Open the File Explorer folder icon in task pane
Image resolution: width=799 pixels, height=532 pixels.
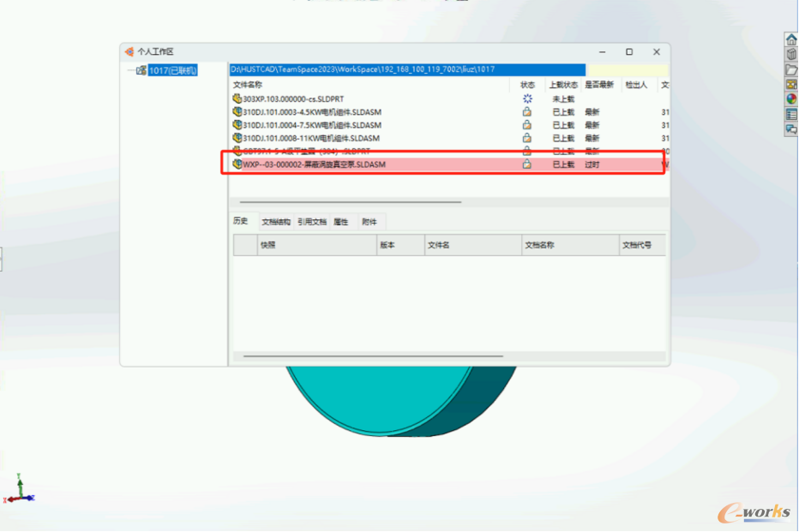coord(790,69)
